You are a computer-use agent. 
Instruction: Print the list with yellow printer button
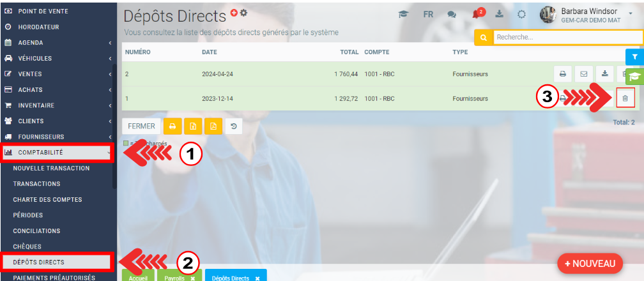[172, 126]
